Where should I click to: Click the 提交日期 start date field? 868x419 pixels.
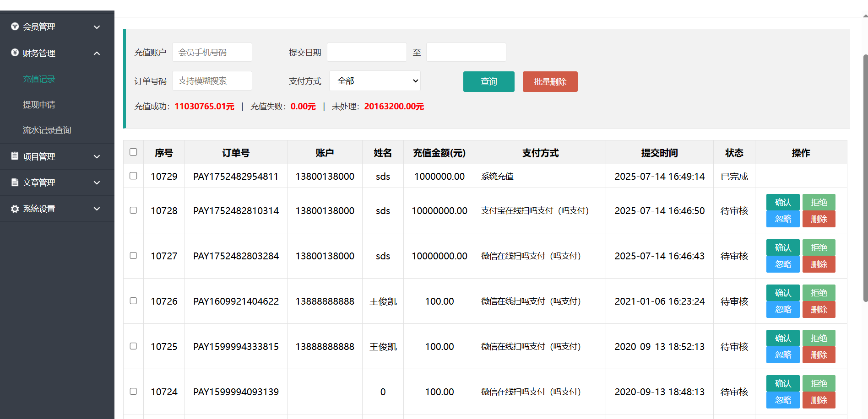[x=367, y=52]
